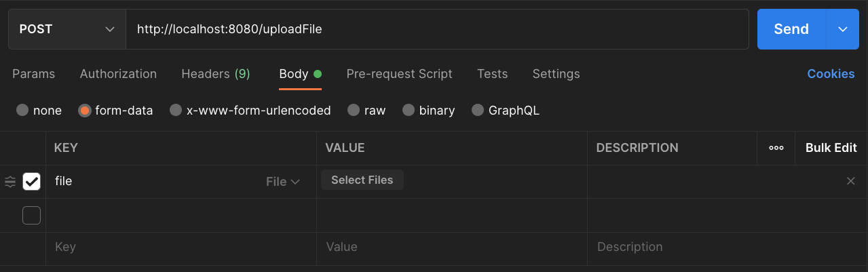Click the Description placeholder field
Screen dimensions: 868x272
728,248
